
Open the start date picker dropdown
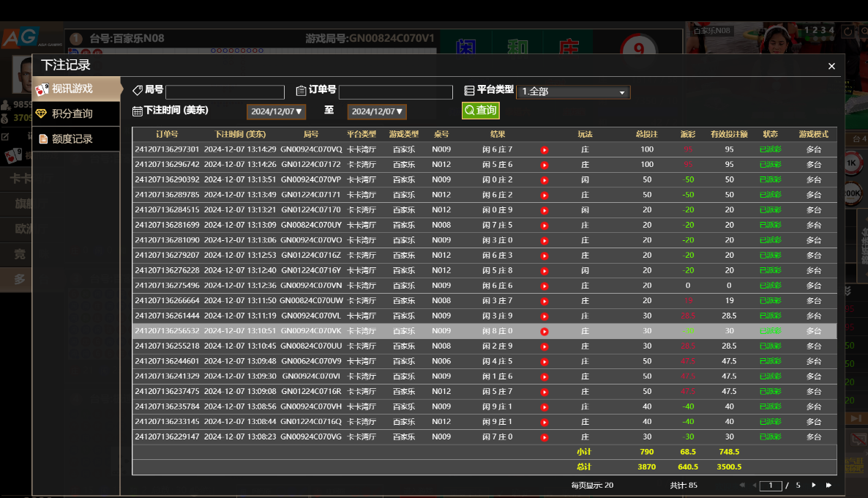[x=276, y=111]
